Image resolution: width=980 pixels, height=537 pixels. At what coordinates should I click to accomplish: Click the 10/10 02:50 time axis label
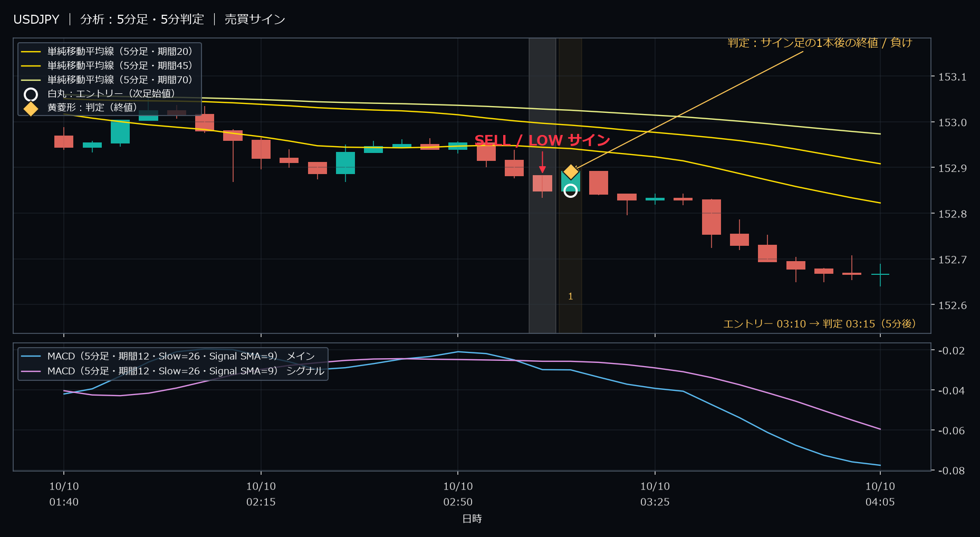tap(458, 494)
